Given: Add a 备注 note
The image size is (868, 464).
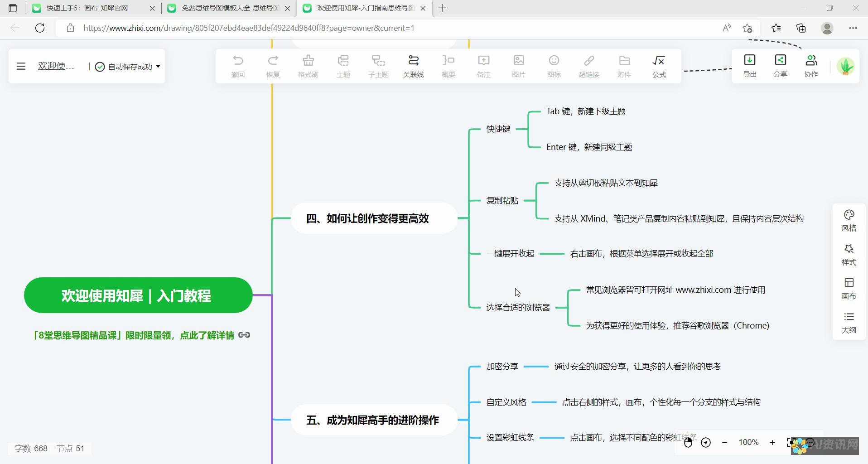Looking at the screenshot, I should pyautogui.click(x=483, y=66).
